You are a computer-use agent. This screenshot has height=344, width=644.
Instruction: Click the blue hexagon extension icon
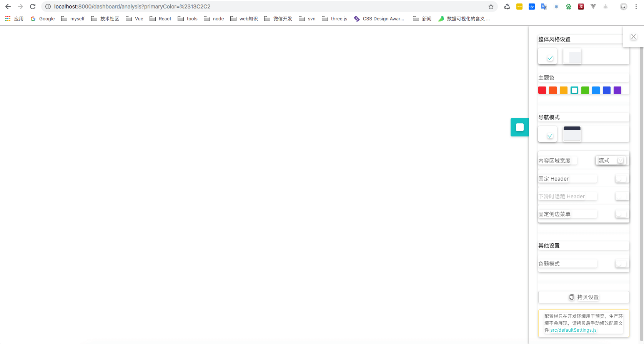[556, 7]
